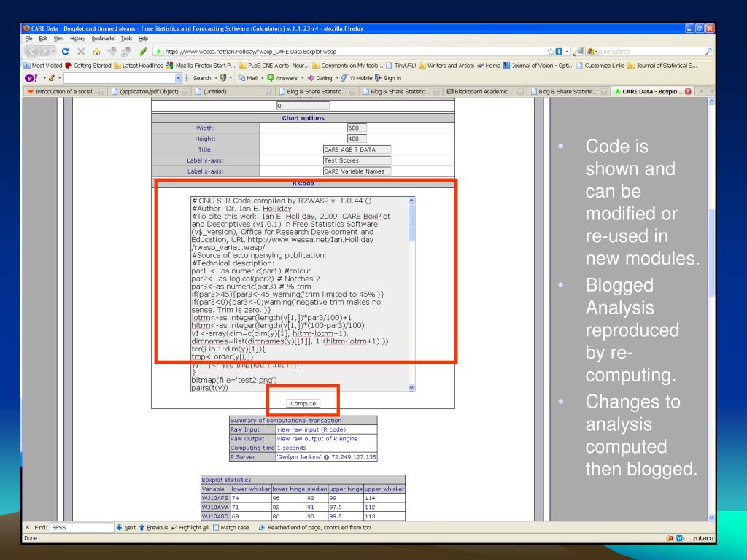The height and width of the screenshot is (560, 747).
Task: Click Yahoo toolbar Search button
Action: [202, 78]
